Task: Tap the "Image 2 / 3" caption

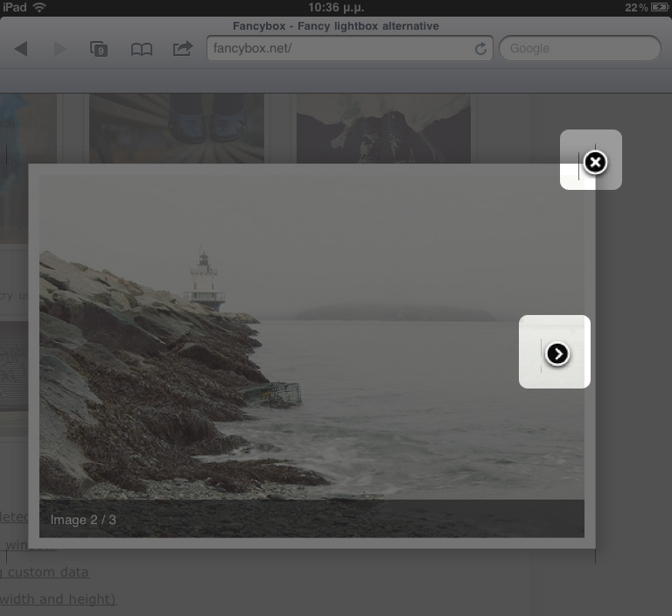Action: [x=83, y=520]
